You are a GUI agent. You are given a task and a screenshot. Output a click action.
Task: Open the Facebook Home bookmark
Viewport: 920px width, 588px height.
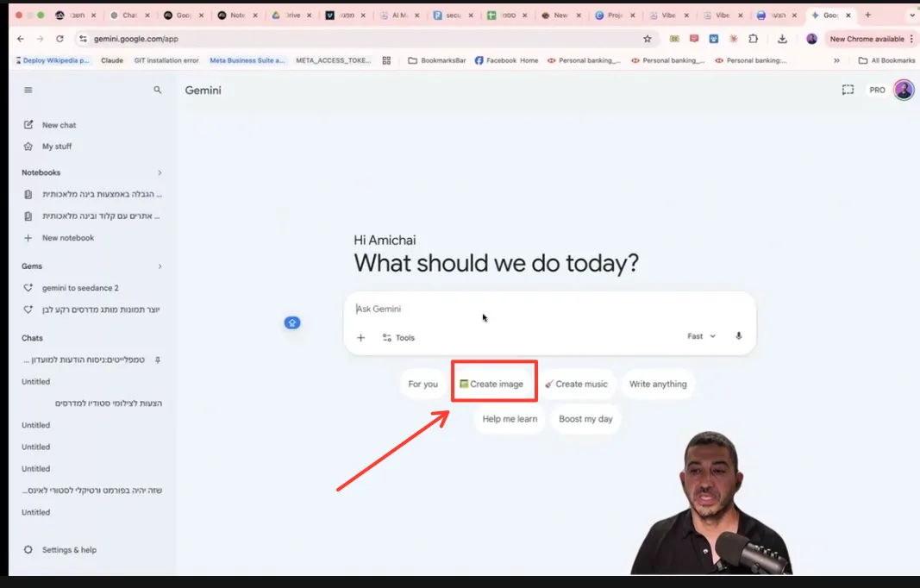pos(506,60)
